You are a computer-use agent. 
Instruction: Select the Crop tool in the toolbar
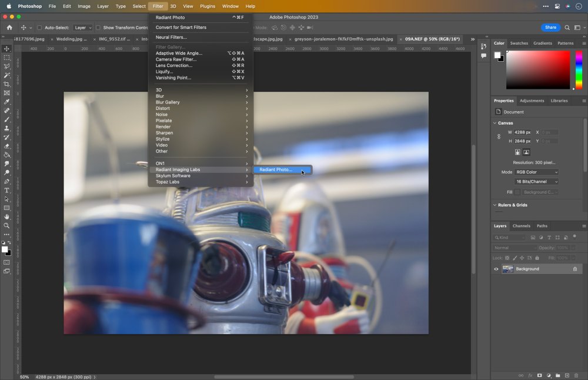[7, 84]
